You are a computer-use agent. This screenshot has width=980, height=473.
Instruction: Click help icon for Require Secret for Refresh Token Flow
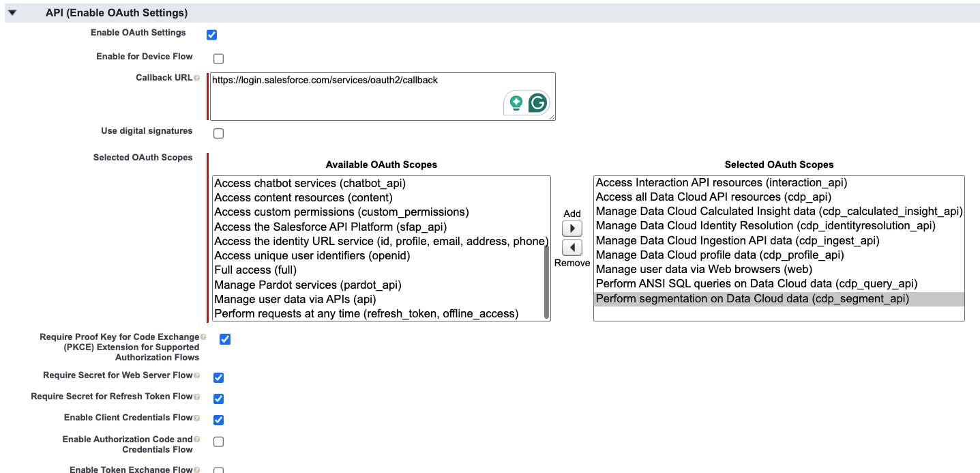pos(197,396)
